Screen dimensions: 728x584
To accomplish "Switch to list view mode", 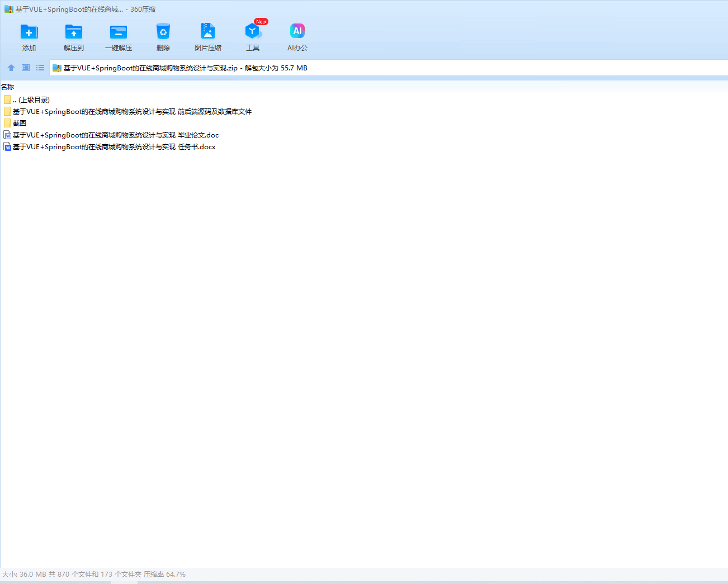I will (x=40, y=68).
